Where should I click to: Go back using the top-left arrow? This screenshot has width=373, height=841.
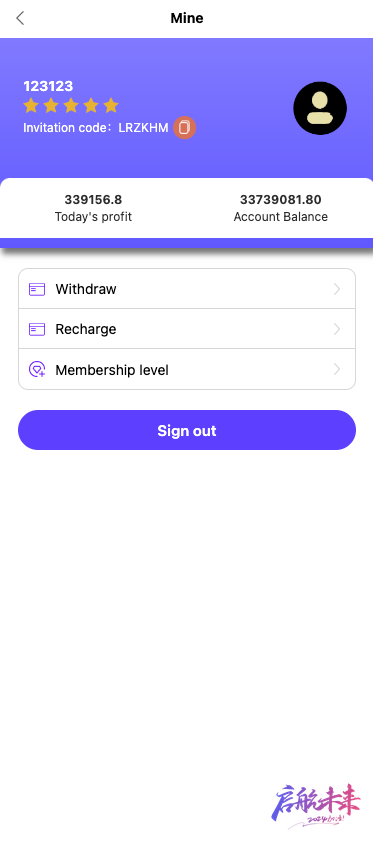click(x=20, y=18)
